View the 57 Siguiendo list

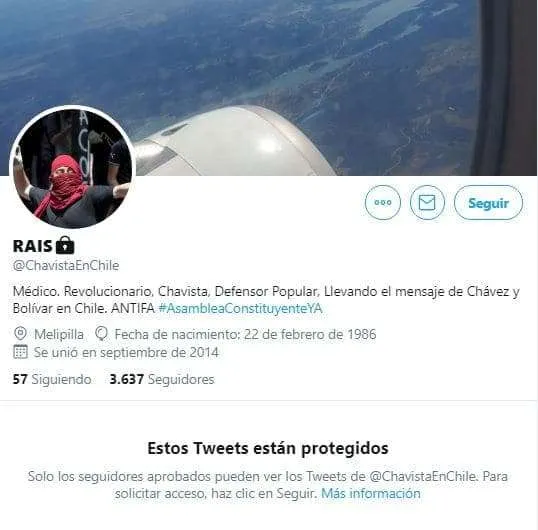pyautogui.click(x=52, y=379)
